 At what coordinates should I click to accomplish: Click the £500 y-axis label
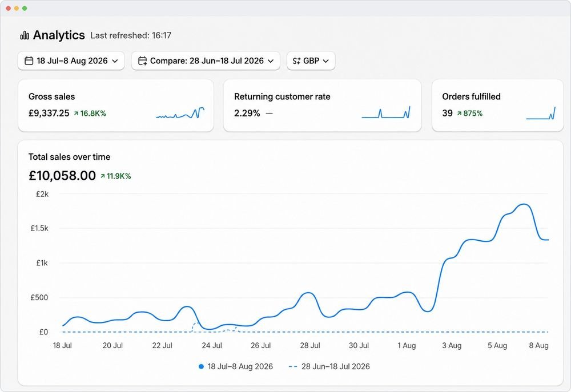tap(39, 298)
